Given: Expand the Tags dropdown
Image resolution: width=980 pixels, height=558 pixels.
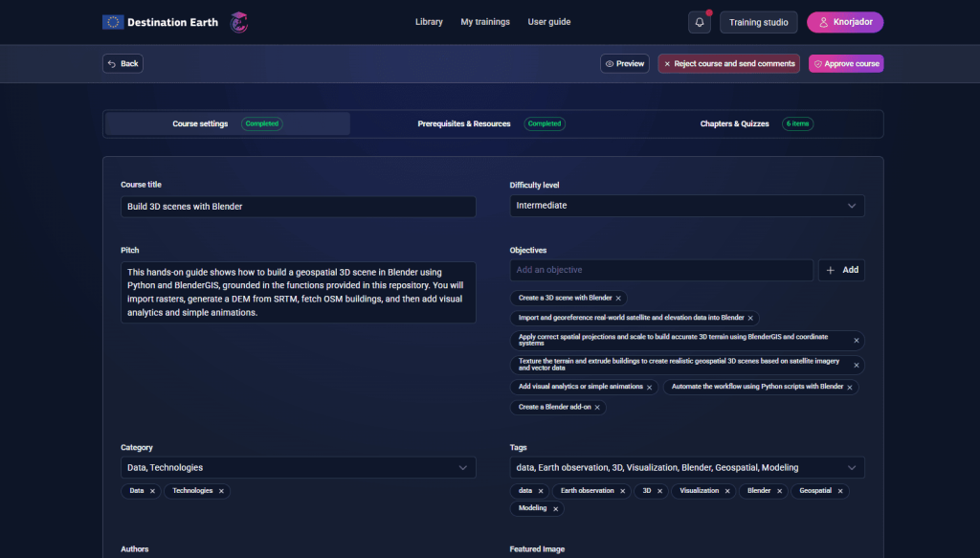Looking at the screenshot, I should (x=686, y=468).
